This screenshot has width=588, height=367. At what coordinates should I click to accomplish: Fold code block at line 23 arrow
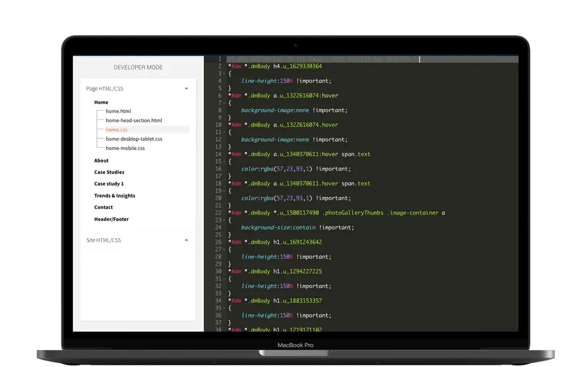pos(224,221)
